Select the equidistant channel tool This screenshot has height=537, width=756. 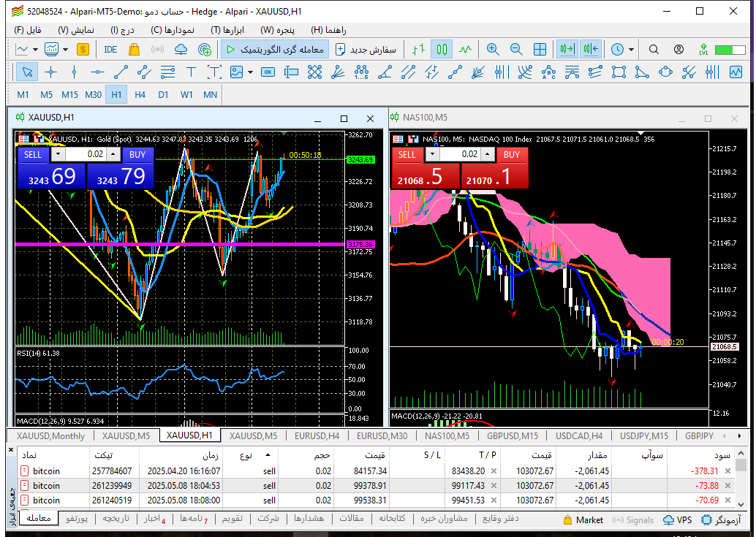144,72
